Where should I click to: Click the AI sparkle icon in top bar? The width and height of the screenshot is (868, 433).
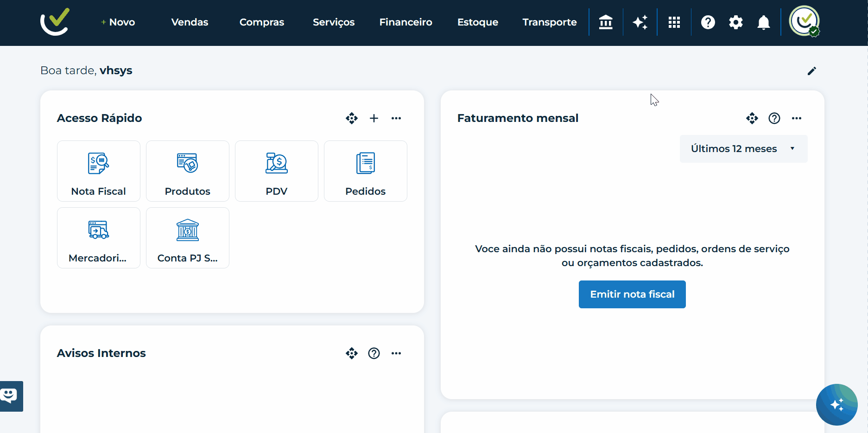[640, 22]
